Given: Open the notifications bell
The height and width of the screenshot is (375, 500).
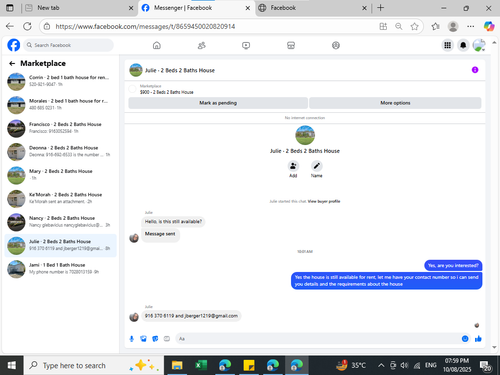Looking at the screenshot, I should point(463,45).
